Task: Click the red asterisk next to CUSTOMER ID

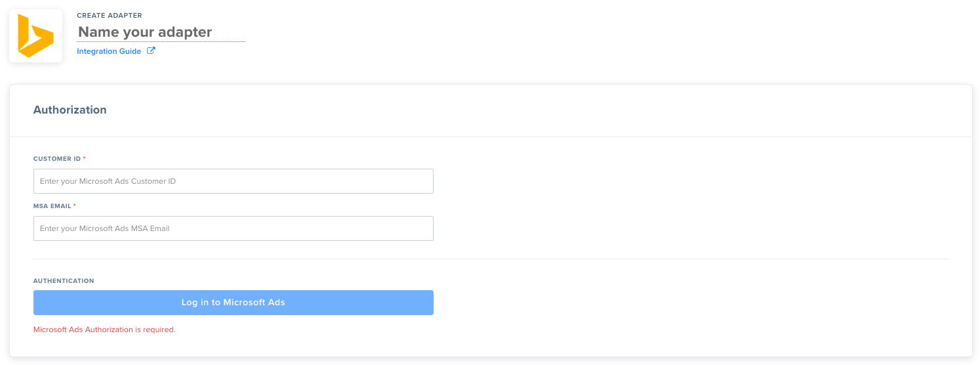Action: (84, 158)
